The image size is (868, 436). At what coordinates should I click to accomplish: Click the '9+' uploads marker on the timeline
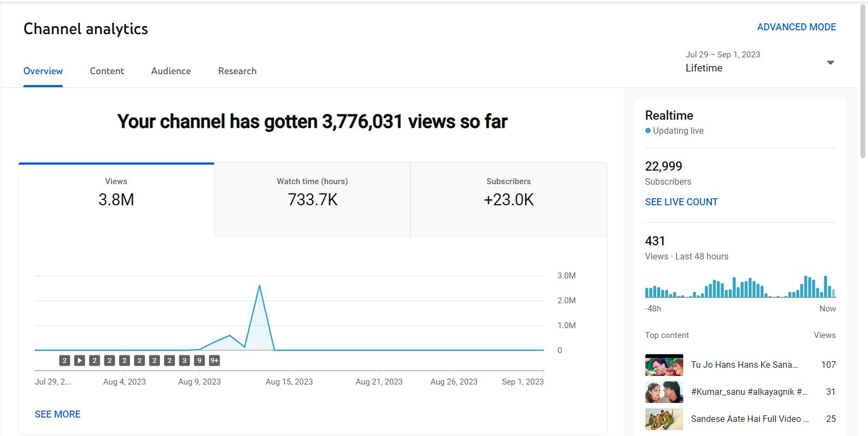(215, 360)
